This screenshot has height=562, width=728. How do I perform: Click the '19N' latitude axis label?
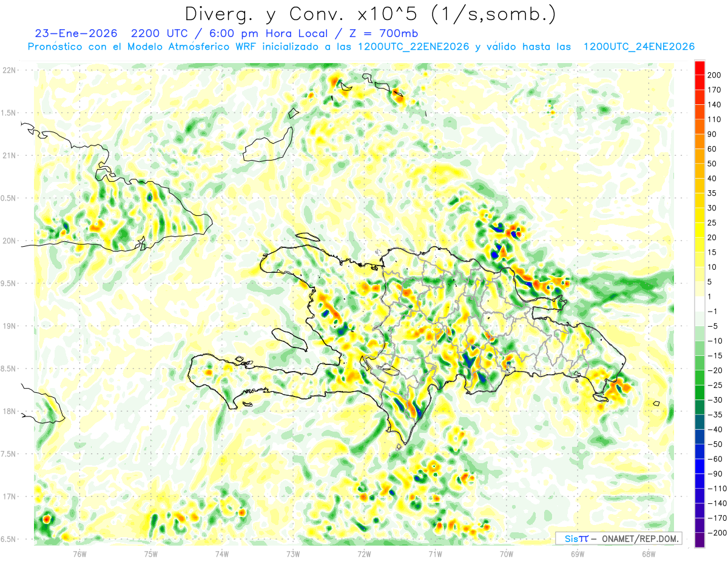[x=9, y=326]
